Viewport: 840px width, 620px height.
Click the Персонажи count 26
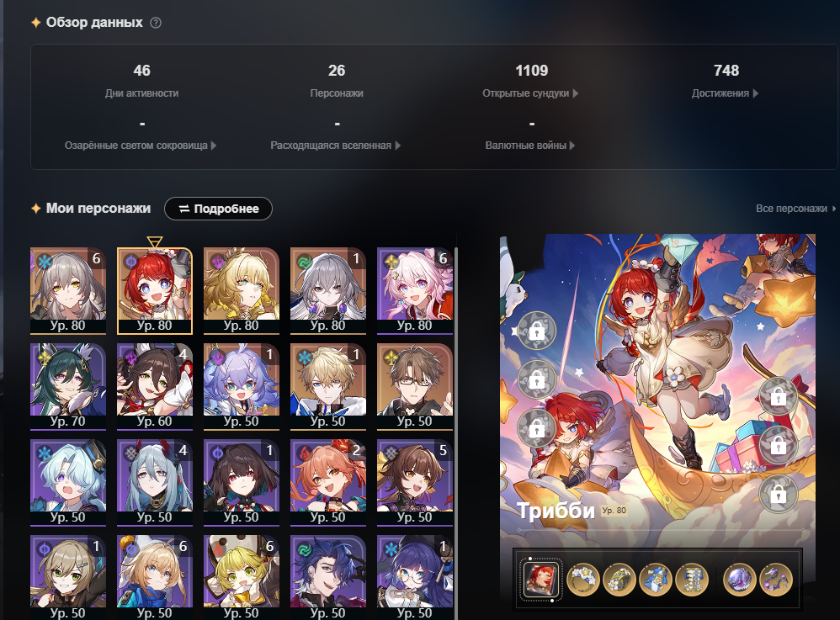click(337, 71)
